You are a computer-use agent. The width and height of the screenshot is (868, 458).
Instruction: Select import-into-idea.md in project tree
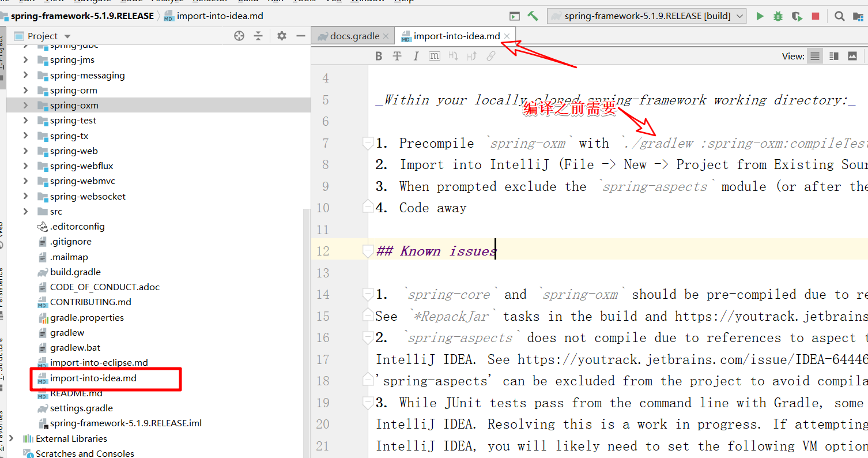point(93,378)
